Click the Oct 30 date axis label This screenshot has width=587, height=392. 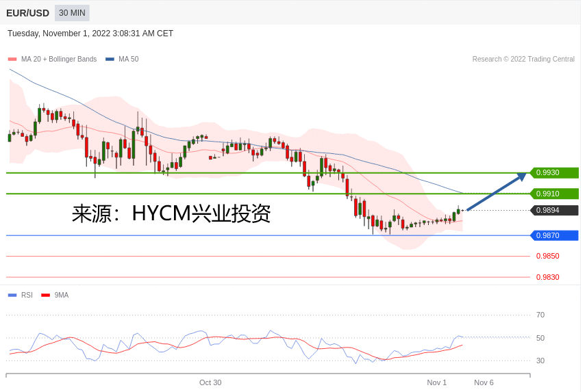[210, 382]
